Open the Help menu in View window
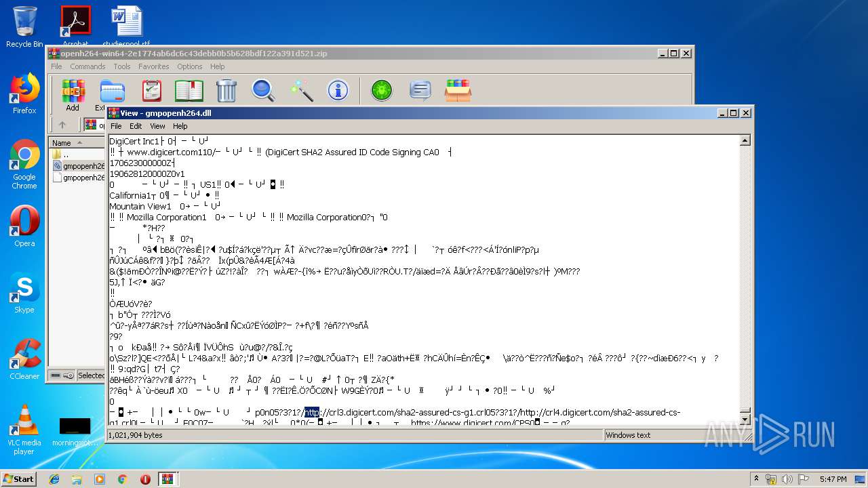The height and width of the screenshot is (488, 868). 180,126
